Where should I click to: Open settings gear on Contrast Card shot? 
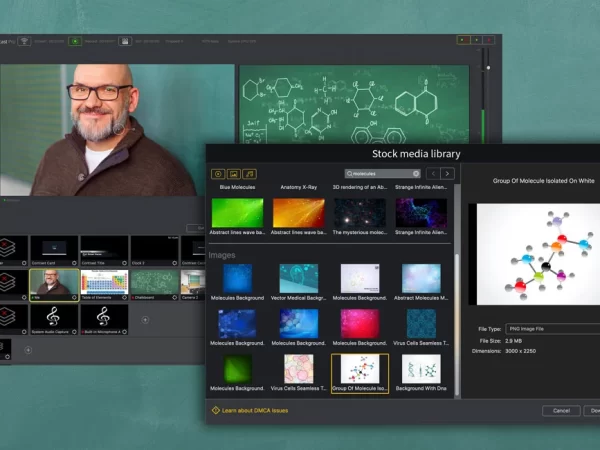[x=74, y=263]
